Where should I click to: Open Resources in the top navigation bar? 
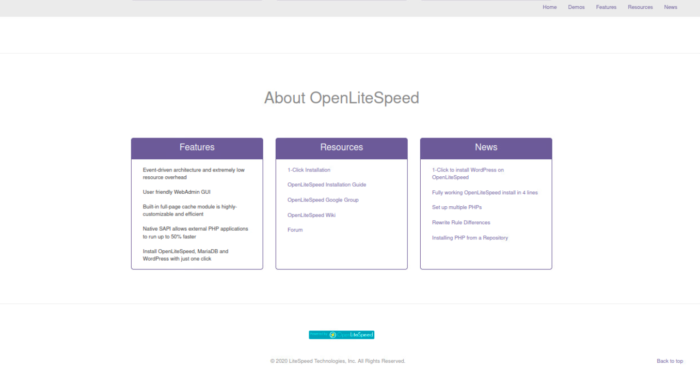640,7
